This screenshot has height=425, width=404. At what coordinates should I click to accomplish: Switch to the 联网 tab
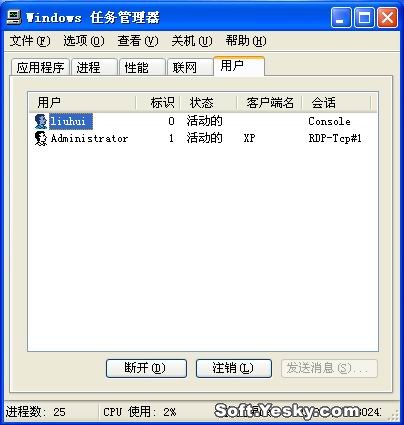point(190,67)
